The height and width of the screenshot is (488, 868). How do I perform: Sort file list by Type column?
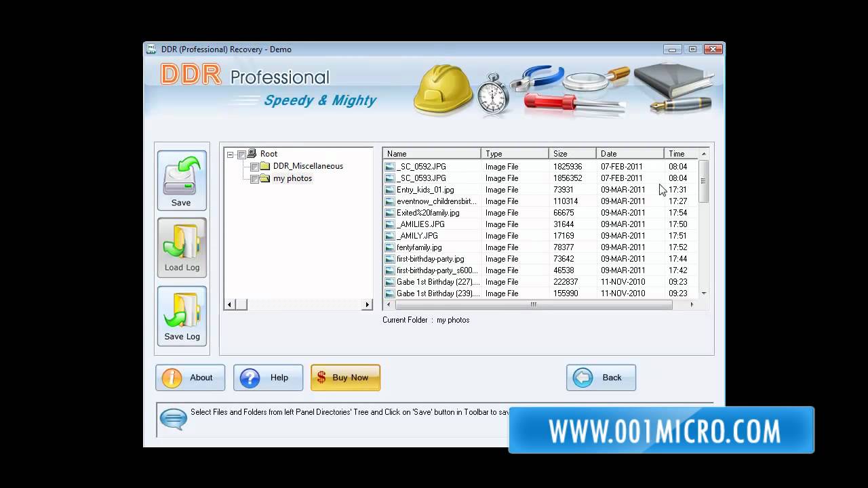(x=515, y=154)
